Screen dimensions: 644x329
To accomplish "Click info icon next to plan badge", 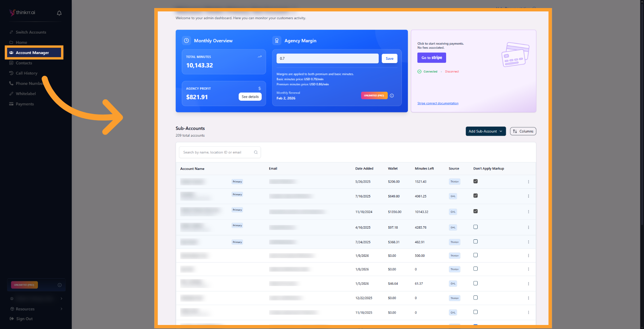I will [392, 96].
